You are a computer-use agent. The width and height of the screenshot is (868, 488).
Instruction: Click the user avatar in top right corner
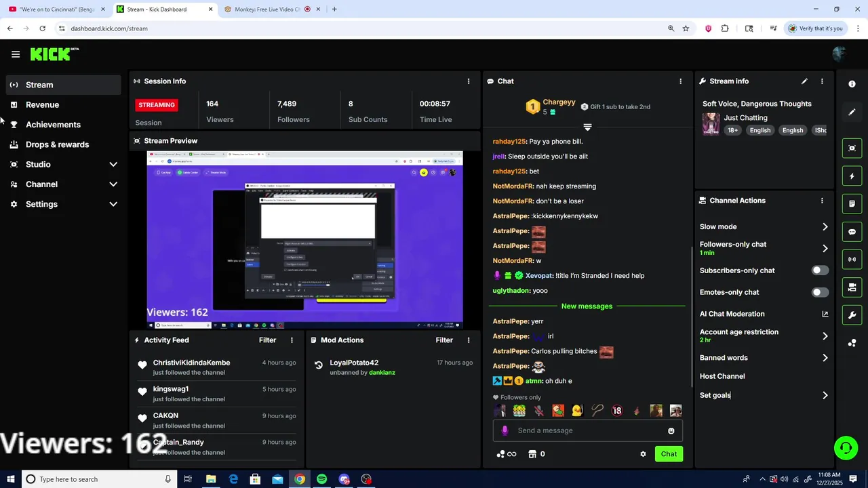(x=839, y=54)
